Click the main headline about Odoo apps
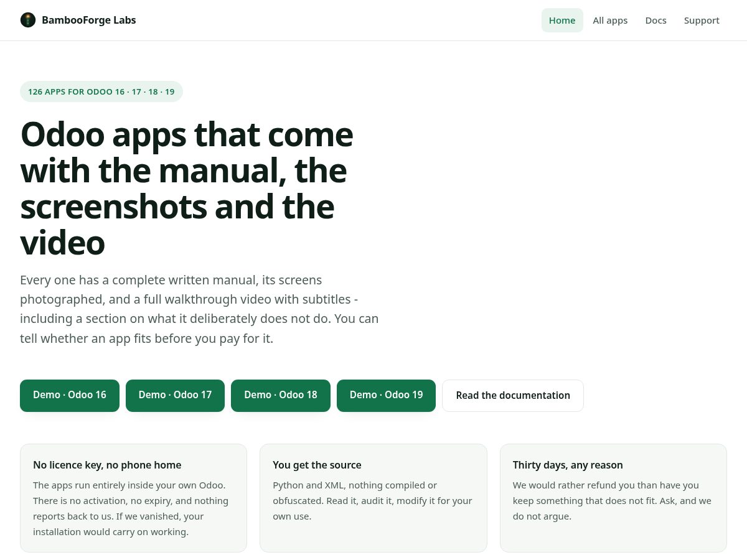 [187, 188]
